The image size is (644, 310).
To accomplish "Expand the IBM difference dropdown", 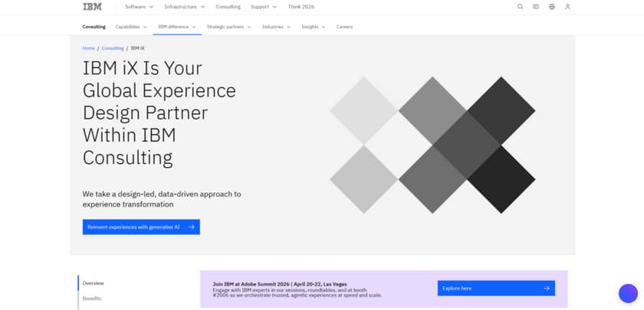I will pyautogui.click(x=177, y=27).
